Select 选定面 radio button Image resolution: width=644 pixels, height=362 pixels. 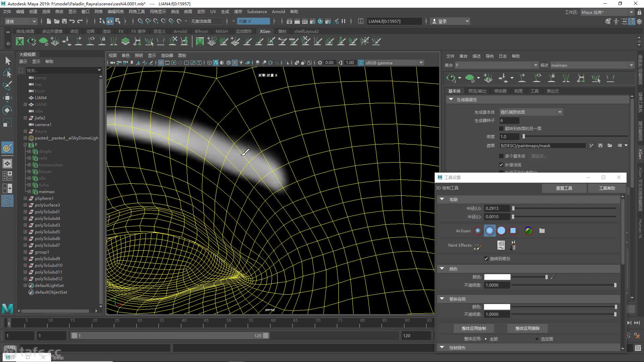[537, 339]
